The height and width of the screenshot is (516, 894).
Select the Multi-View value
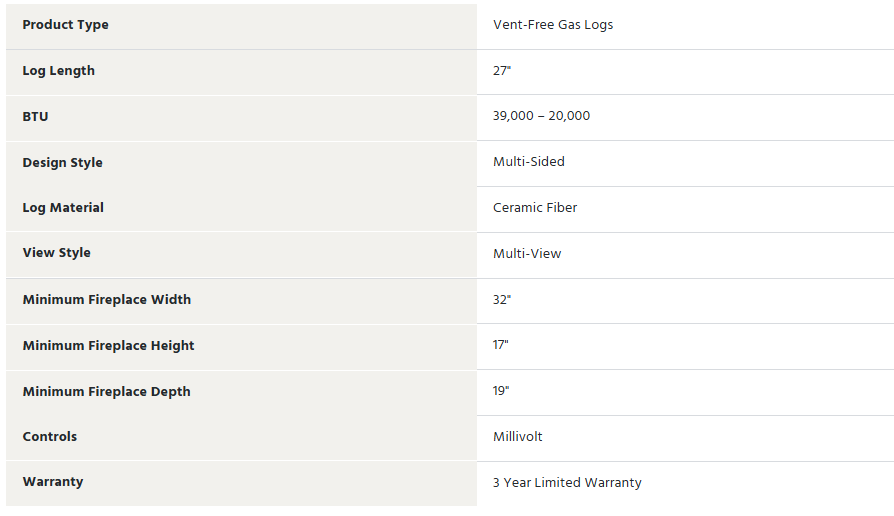527,254
